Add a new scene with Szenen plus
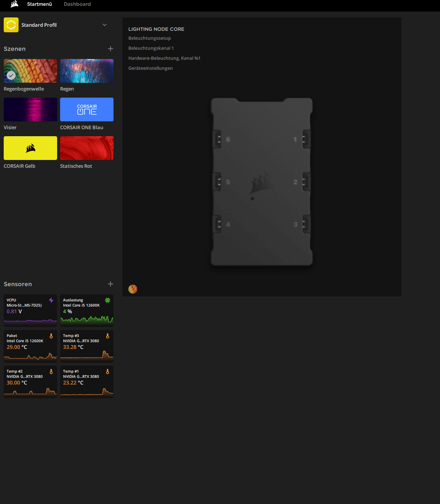Viewport: 440px width, 504px height. 111,49
